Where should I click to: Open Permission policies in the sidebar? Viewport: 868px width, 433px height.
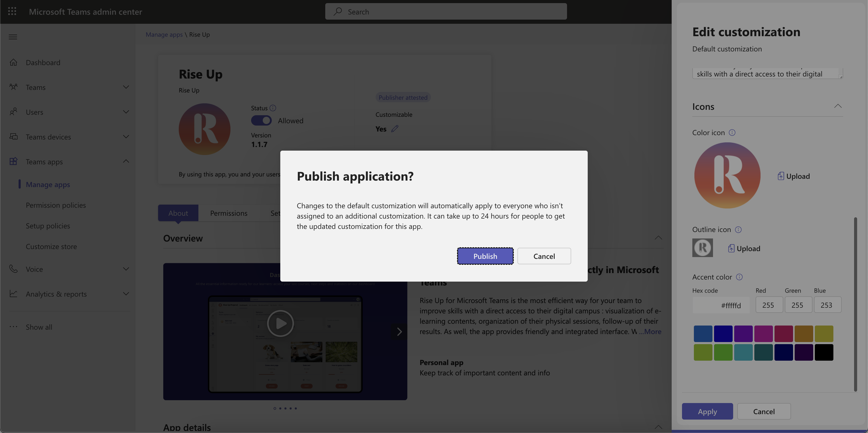coord(56,205)
